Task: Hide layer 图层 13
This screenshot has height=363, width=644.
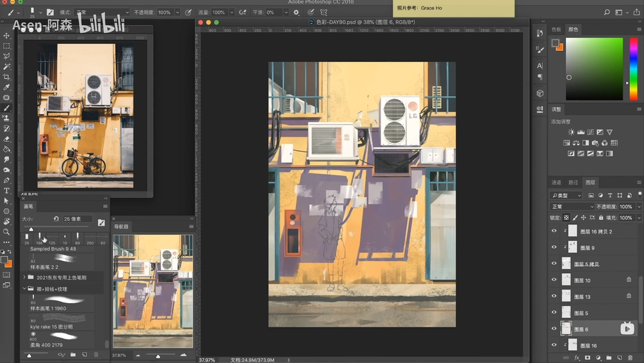Action: click(554, 297)
